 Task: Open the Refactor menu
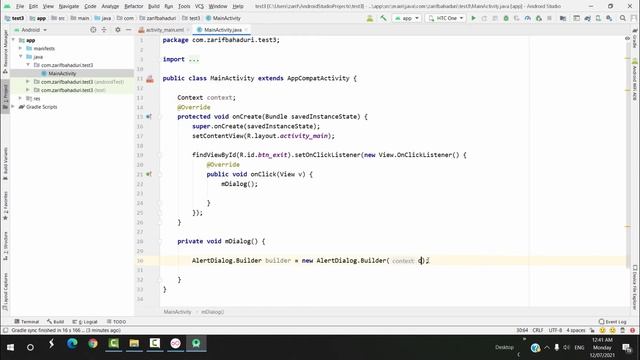point(133,6)
